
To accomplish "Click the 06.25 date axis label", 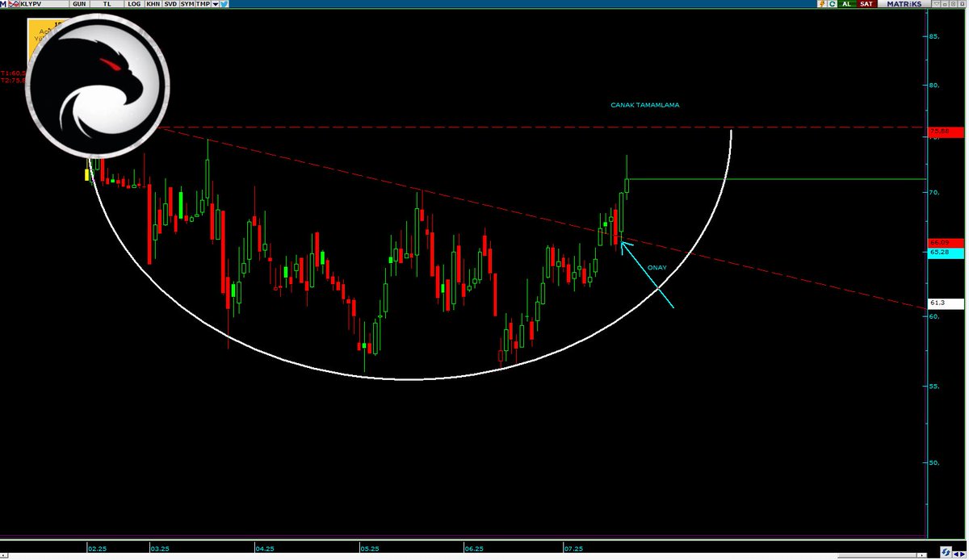I will 475,548.
